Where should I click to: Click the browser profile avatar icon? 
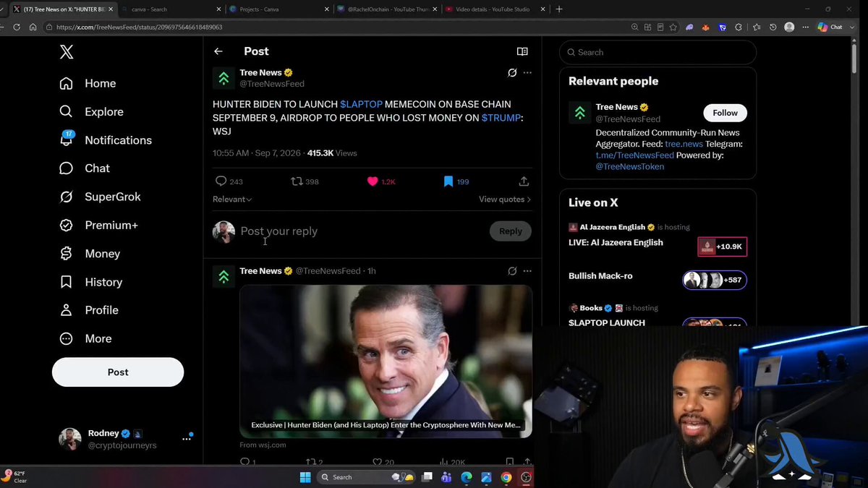point(789,27)
